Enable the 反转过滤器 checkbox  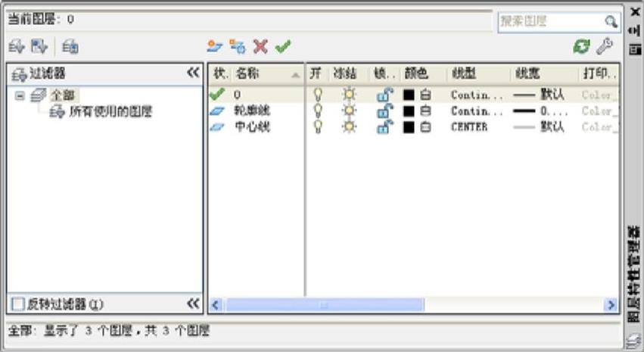coord(17,304)
